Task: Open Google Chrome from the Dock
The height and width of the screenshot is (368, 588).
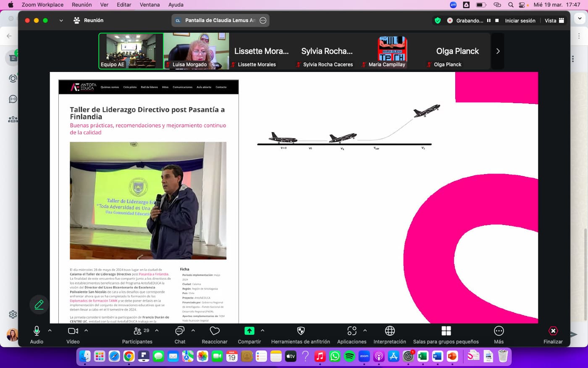Action: click(x=129, y=356)
